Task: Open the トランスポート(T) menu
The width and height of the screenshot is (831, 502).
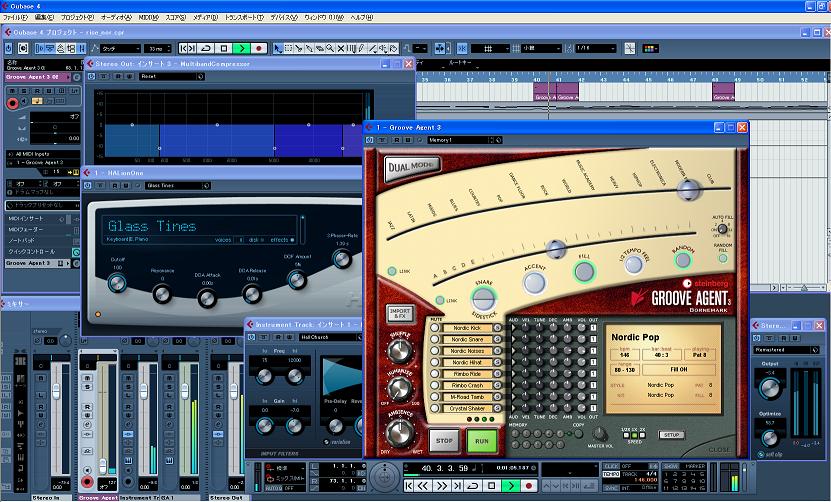Action: point(244,17)
